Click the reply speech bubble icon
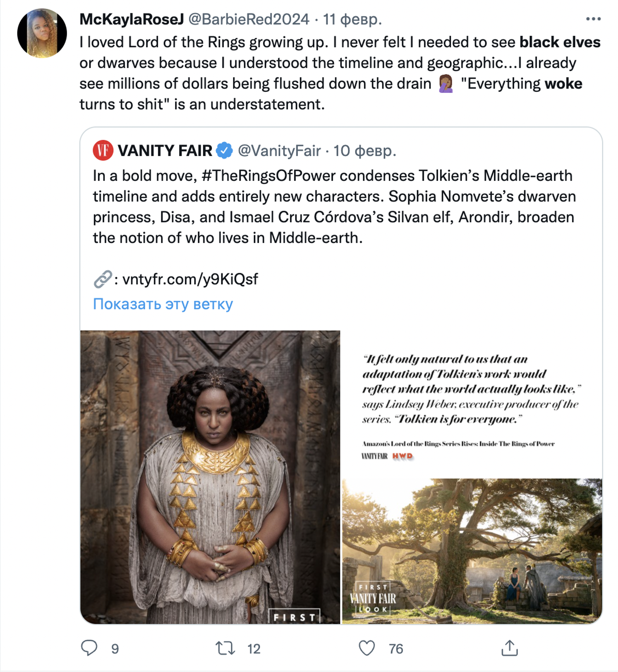618x672 pixels. [89, 648]
